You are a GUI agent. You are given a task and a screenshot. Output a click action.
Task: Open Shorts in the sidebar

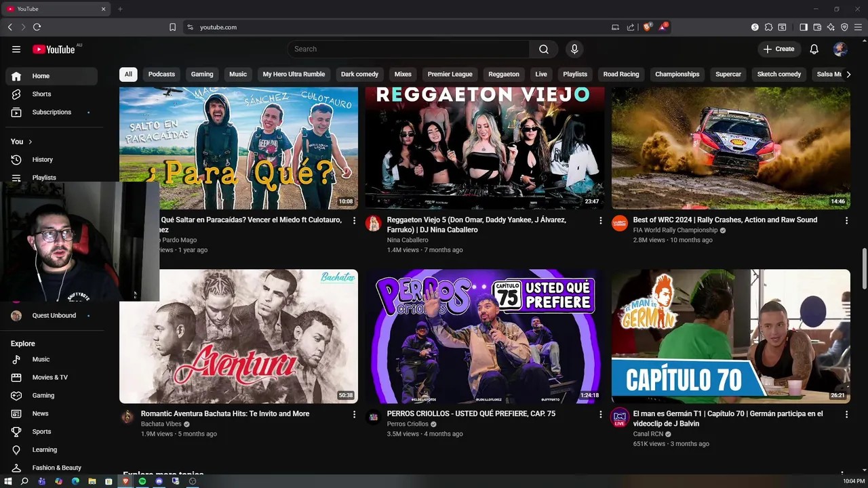point(52,94)
